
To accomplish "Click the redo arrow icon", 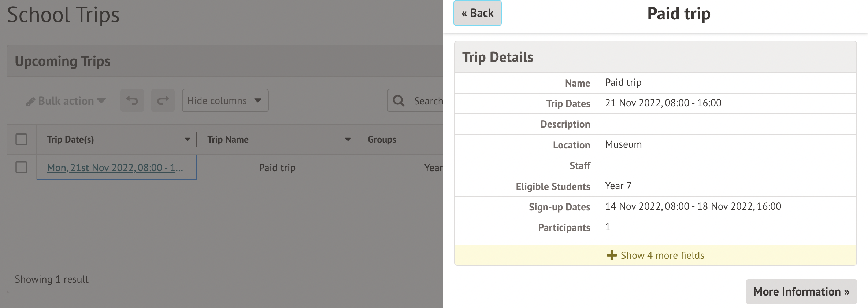I will tap(163, 100).
